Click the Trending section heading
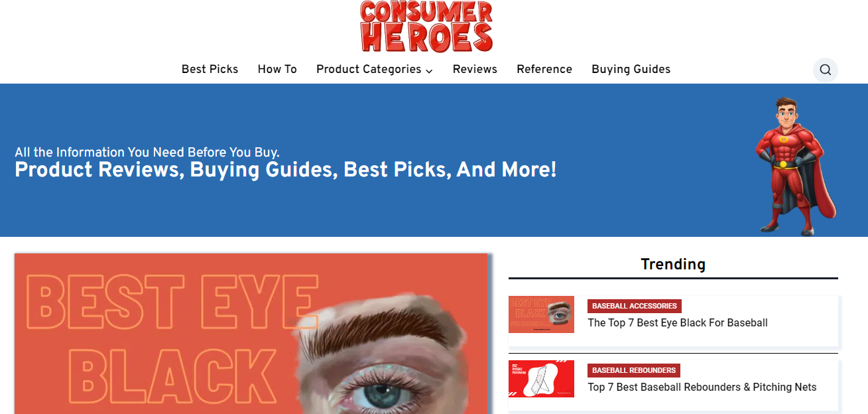 click(x=673, y=264)
